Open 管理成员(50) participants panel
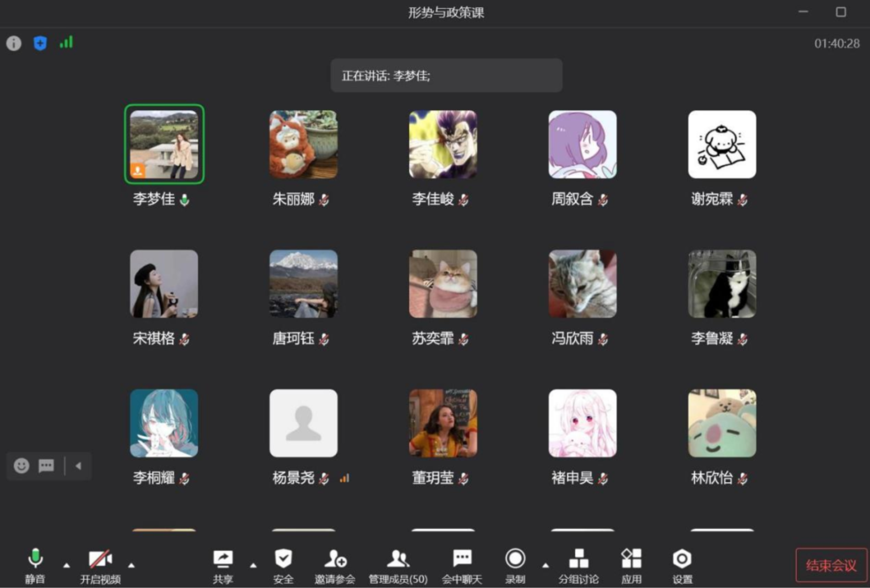This screenshot has height=588, width=870. pyautogui.click(x=398, y=567)
